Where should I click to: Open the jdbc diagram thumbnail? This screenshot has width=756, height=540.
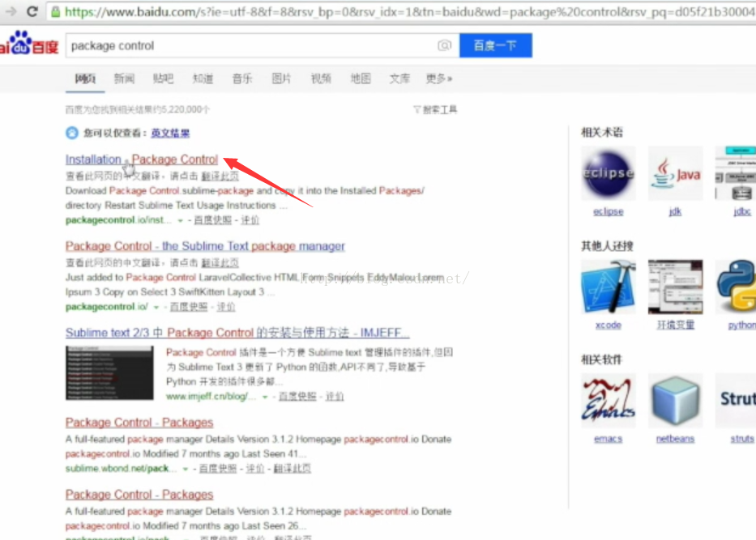735,173
